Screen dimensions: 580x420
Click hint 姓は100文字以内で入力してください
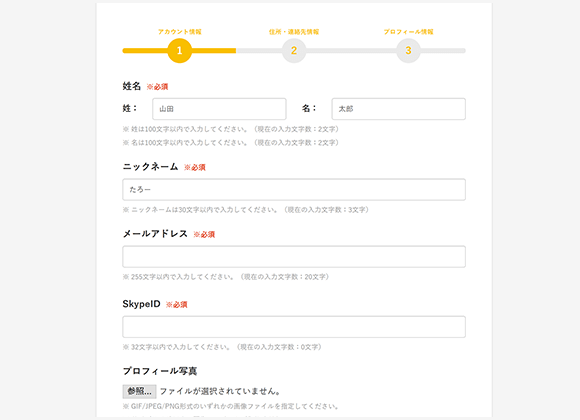click(231, 129)
